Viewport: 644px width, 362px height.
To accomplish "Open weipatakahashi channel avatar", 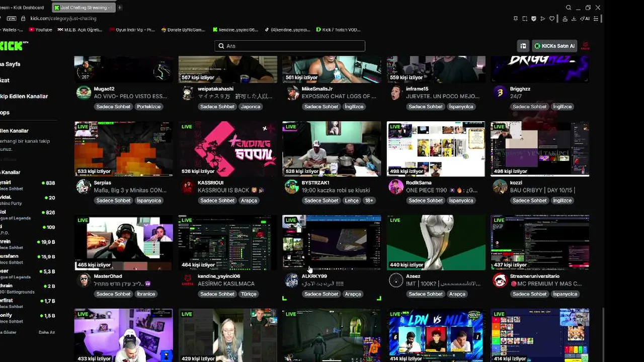I will 188,93.
